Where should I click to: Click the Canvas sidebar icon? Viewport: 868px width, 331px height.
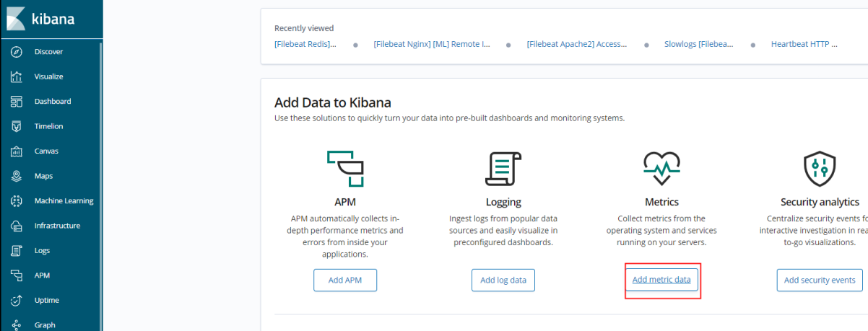[17, 151]
